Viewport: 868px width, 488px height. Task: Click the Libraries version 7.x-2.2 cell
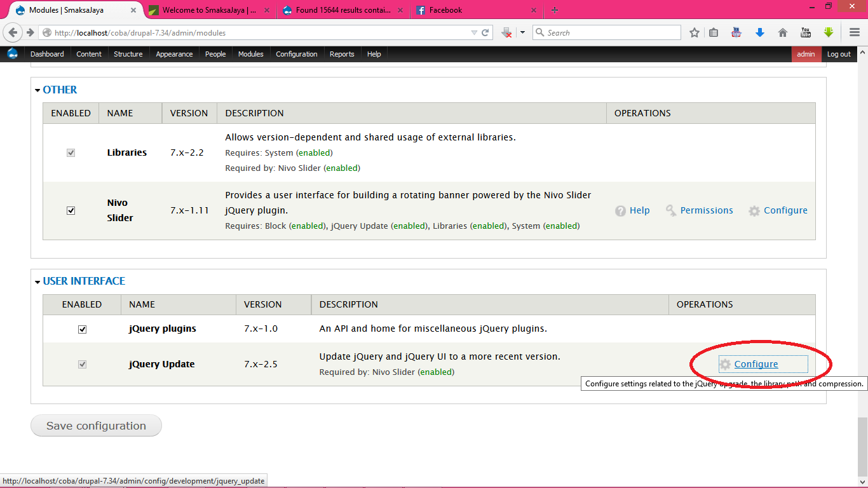[187, 152]
